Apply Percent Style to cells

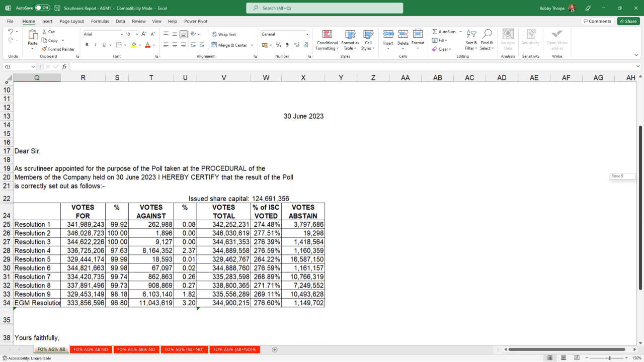click(x=278, y=45)
